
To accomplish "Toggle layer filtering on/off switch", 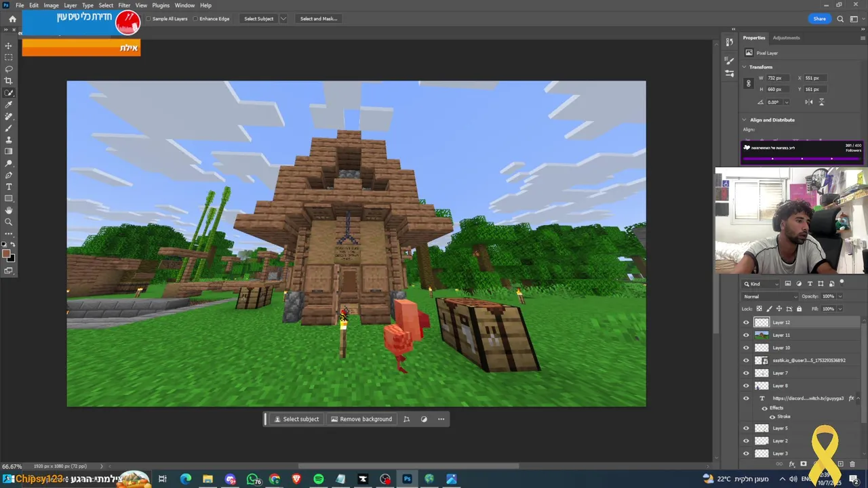I will (x=842, y=283).
